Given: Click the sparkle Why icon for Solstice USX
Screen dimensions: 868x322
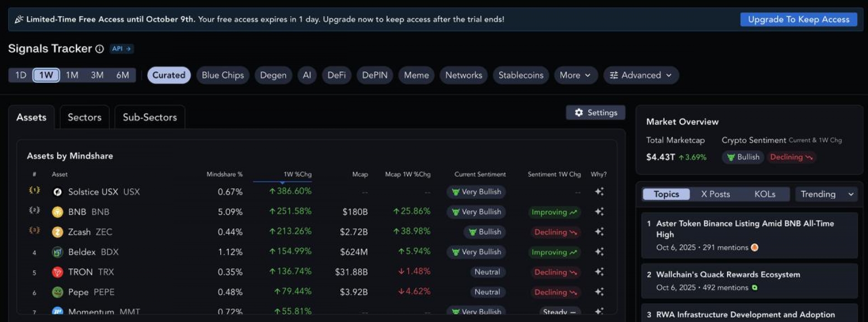Looking at the screenshot, I should (x=599, y=192).
